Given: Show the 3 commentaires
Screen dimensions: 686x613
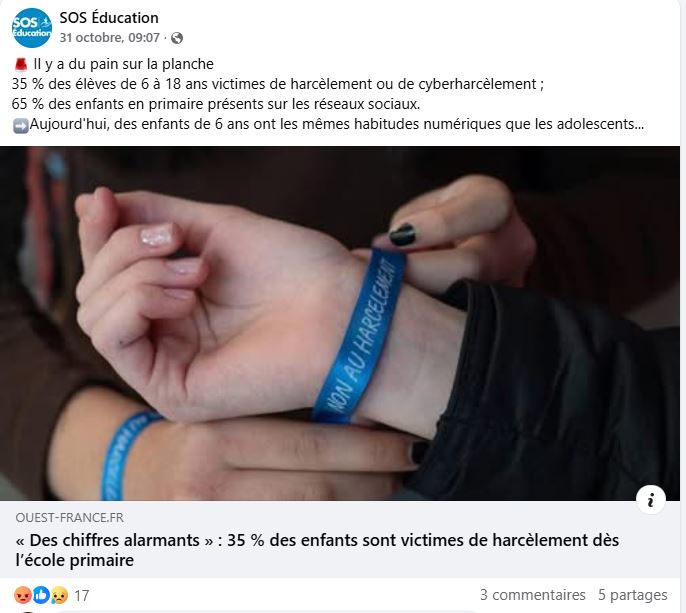Looking at the screenshot, I should coord(532,595).
